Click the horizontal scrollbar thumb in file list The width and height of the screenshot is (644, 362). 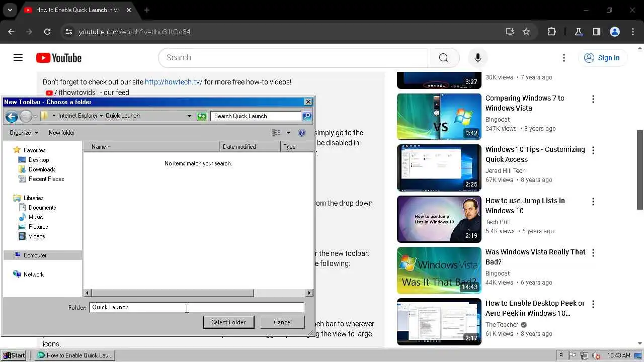click(x=173, y=293)
